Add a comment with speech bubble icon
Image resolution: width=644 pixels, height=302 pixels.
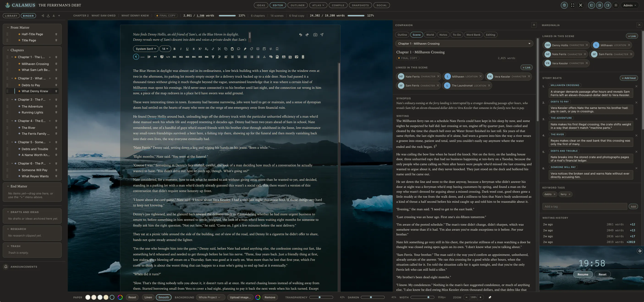pos(238,49)
